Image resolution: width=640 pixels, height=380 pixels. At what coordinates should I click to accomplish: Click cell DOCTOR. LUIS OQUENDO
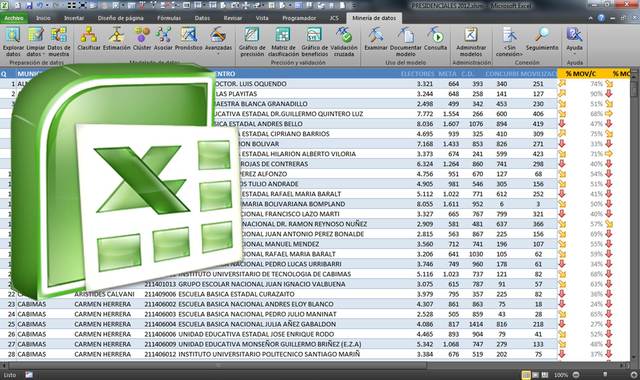pos(250,84)
